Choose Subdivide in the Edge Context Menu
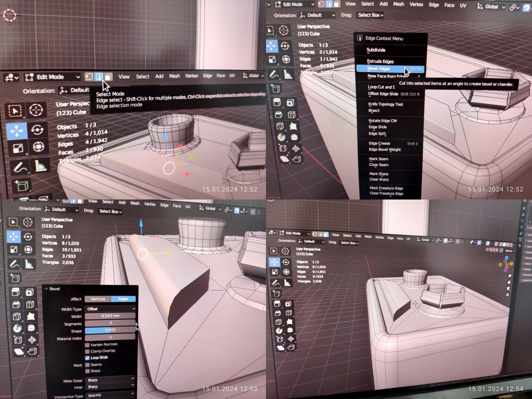This screenshot has width=532, height=399. pos(376,50)
